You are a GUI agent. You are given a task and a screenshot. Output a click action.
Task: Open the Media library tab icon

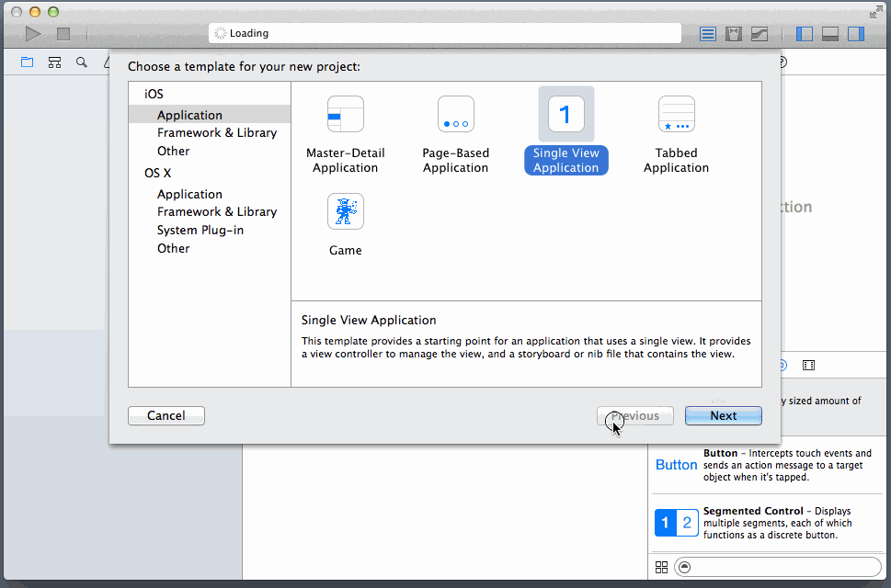(x=808, y=365)
